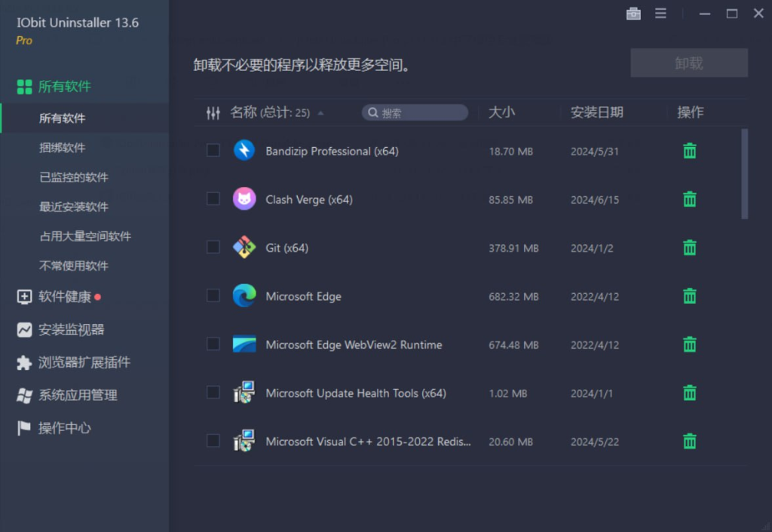Toggle the sort arrow next to 名称
Image resolution: width=772 pixels, height=532 pixels.
click(320, 113)
